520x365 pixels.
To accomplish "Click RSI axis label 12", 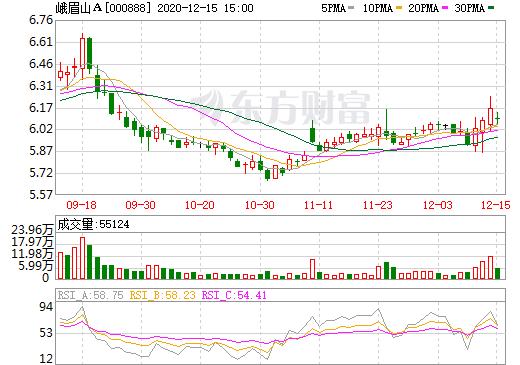I will click(46, 359).
